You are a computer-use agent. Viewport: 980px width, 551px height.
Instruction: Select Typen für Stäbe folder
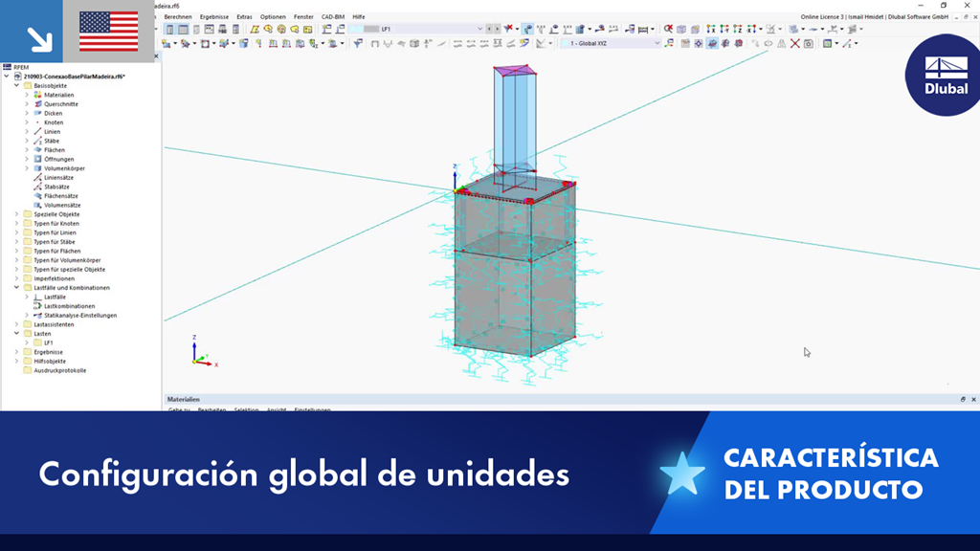[54, 242]
